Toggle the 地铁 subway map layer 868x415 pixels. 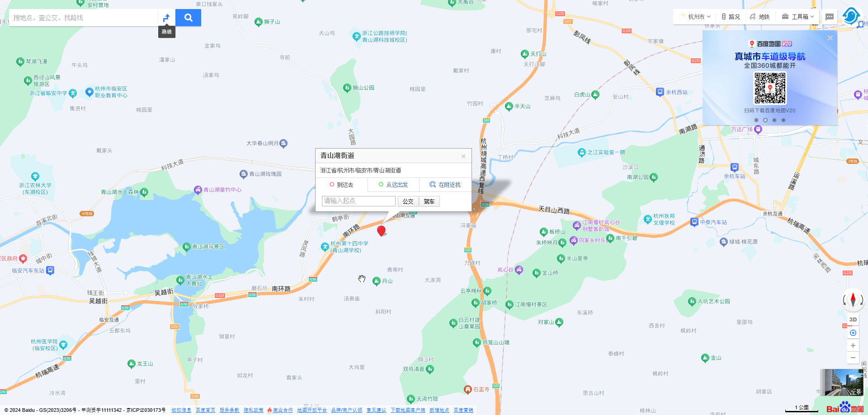[x=759, y=17]
